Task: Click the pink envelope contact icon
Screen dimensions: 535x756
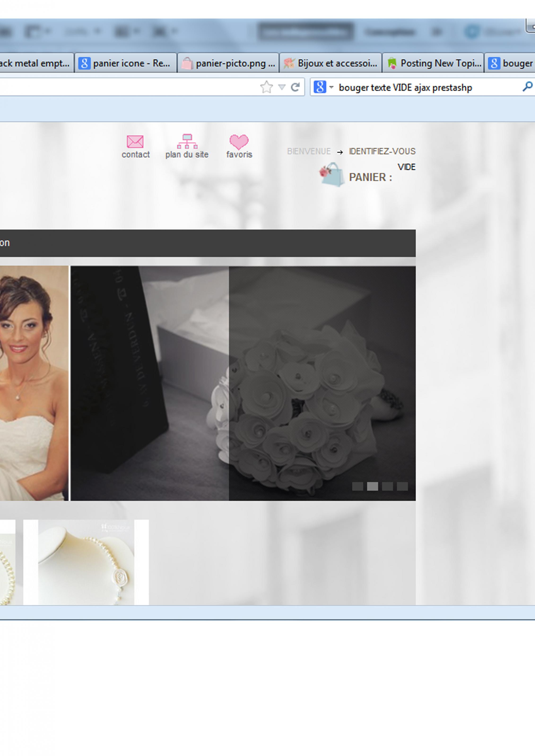Action: click(x=135, y=142)
